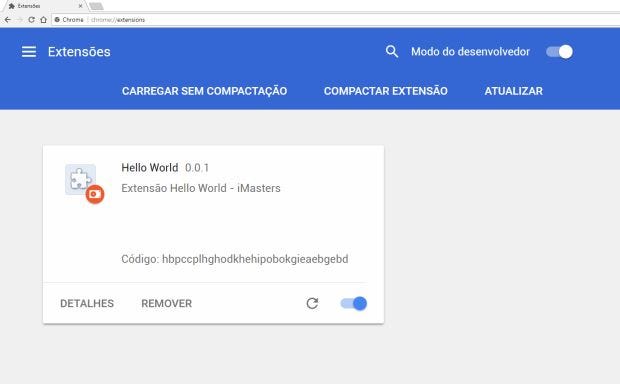
Task: Click the ATUALIZAR button
Action: click(x=513, y=91)
